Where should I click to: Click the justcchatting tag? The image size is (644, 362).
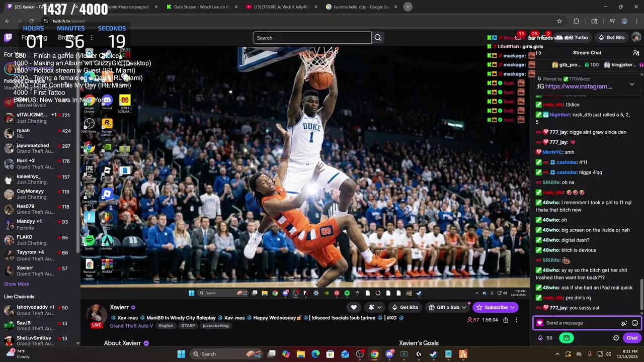click(215, 326)
